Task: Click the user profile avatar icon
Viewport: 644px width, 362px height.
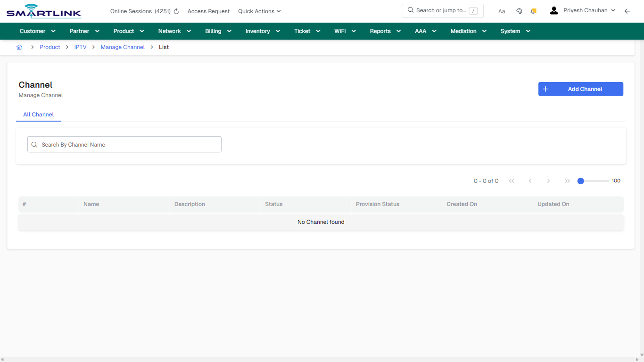Action: pyautogui.click(x=553, y=10)
